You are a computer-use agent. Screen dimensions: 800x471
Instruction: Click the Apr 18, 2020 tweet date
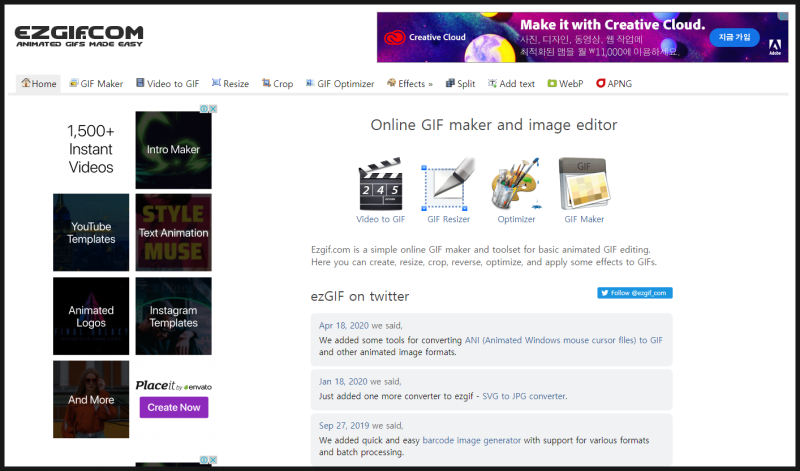[344, 326]
